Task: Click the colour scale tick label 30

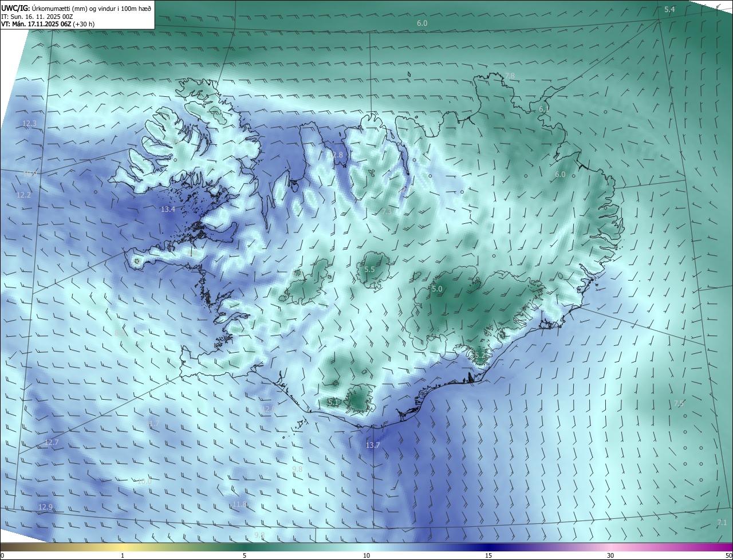Action: pyautogui.click(x=610, y=555)
